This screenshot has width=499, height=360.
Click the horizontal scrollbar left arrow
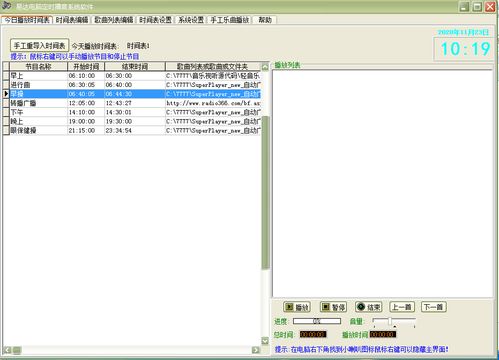(x=7, y=350)
